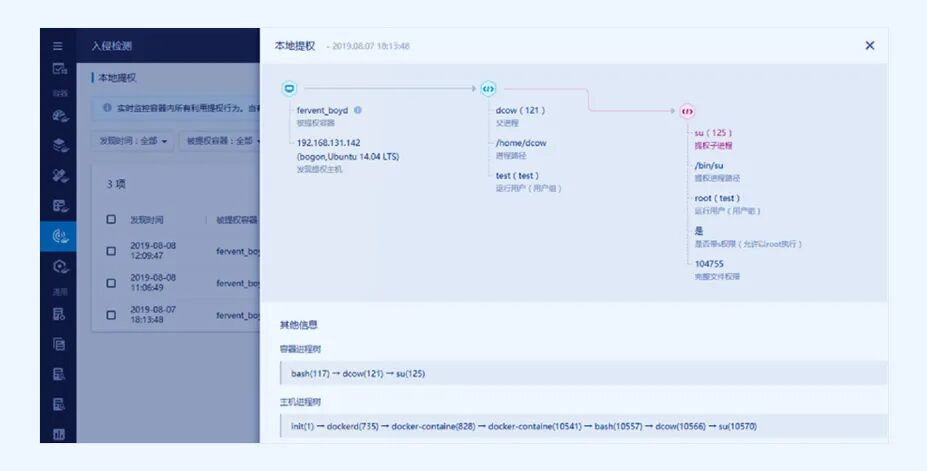This screenshot has height=471, width=927.
Task: Check the row dated 2019-08-08 11:06:49
Action: coord(111,283)
